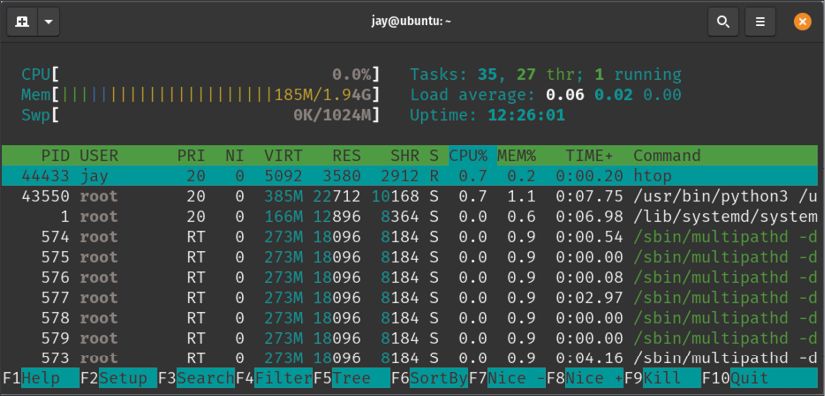Click the 0:07.75 time value

click(x=589, y=196)
